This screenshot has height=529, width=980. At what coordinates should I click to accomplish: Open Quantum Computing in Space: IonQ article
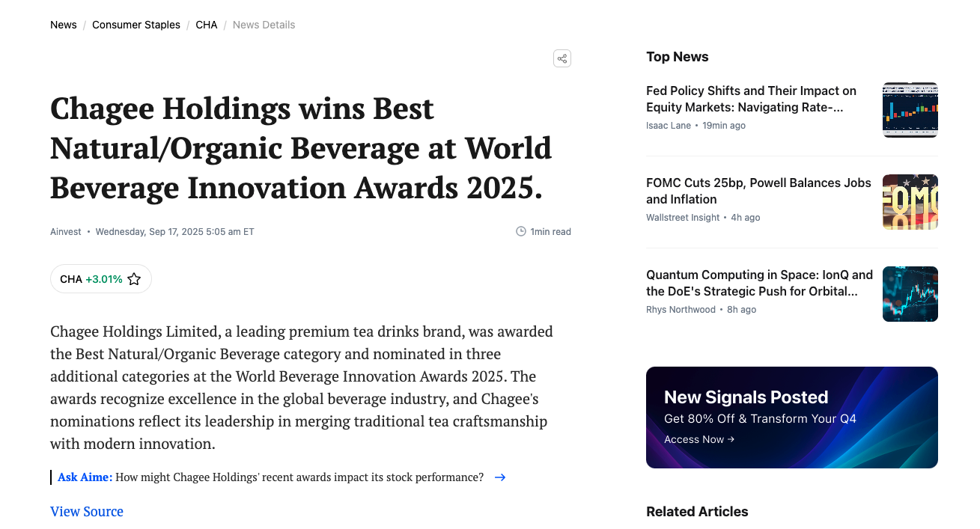click(x=759, y=283)
